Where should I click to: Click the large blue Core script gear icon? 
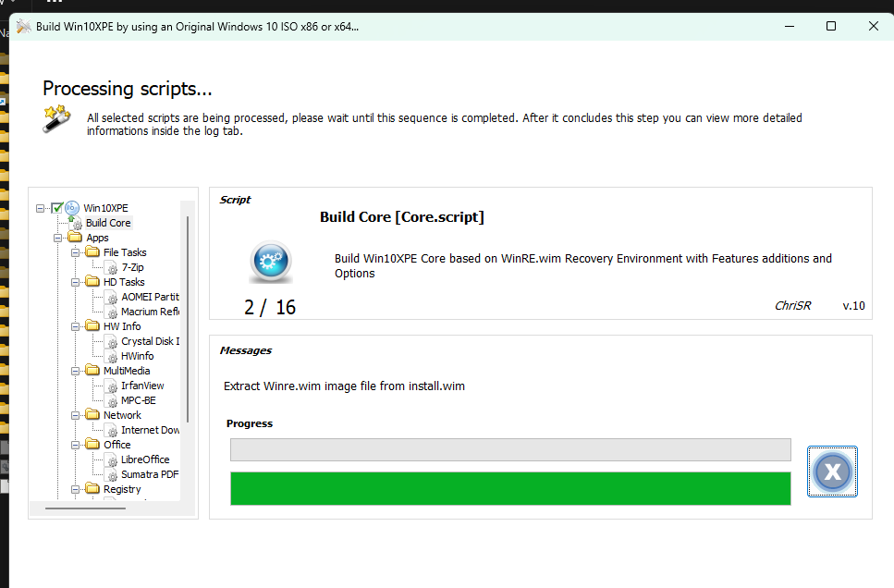pos(271,262)
